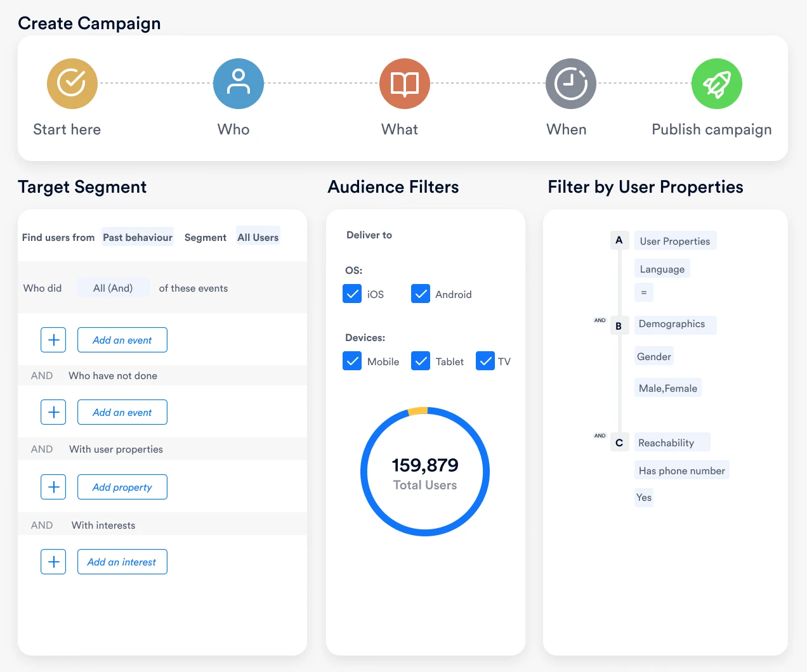Click the Who have not done label
Viewport: 807px width, 672px height.
113,375
